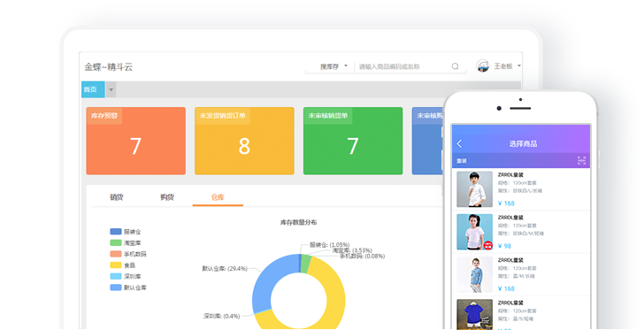
Task: Switch to the 购货 tab
Action: 167,197
